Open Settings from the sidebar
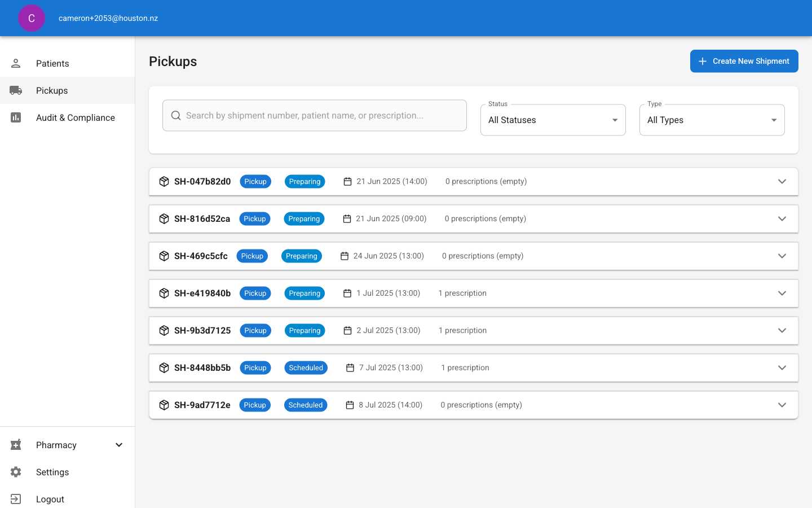812x508 pixels. tap(68, 472)
